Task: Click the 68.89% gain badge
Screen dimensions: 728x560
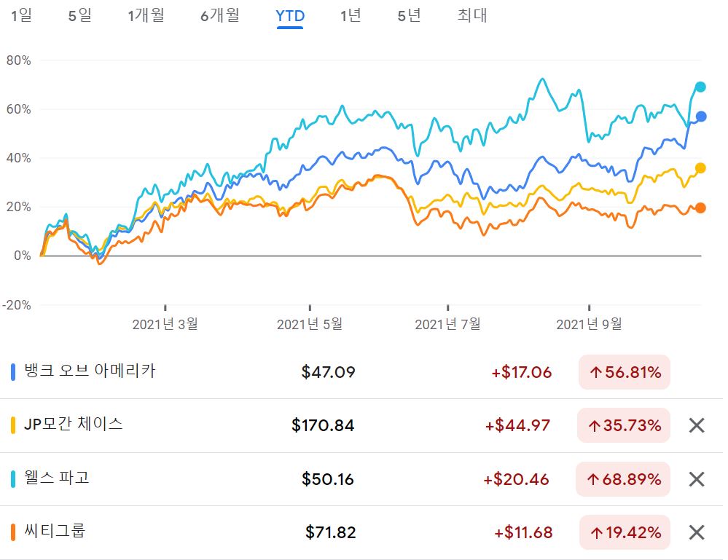Action: (623, 479)
